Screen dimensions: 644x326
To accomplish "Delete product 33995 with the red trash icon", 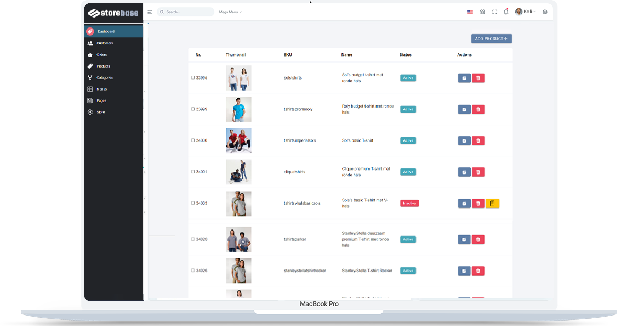I will (x=478, y=78).
